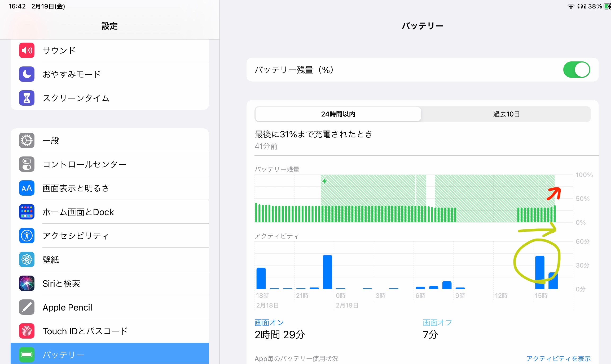Image resolution: width=611 pixels, height=364 pixels.
Task: Tap アクティビティを表示 link
Action: click(558, 358)
